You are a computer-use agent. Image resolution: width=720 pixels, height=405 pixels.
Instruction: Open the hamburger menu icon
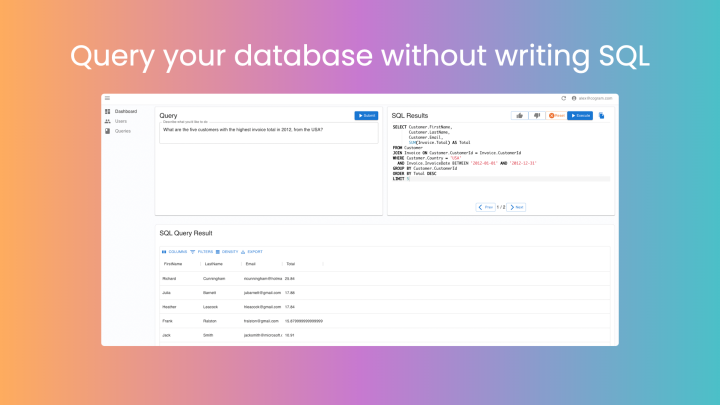(x=107, y=98)
